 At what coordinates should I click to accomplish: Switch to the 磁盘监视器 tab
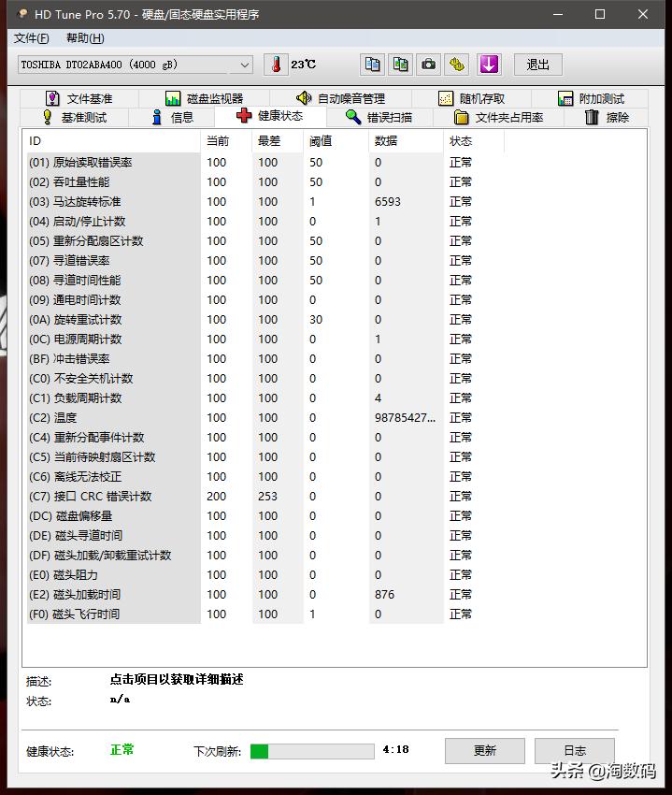205,98
